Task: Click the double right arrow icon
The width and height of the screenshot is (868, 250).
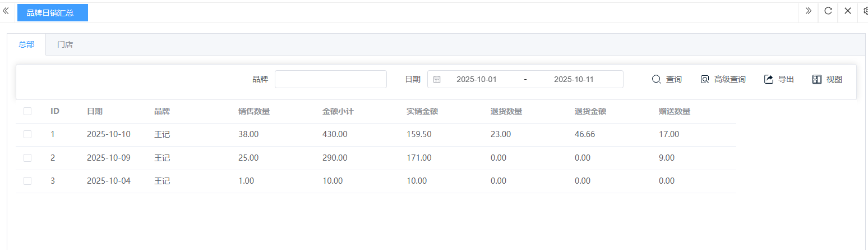Action: tap(808, 11)
